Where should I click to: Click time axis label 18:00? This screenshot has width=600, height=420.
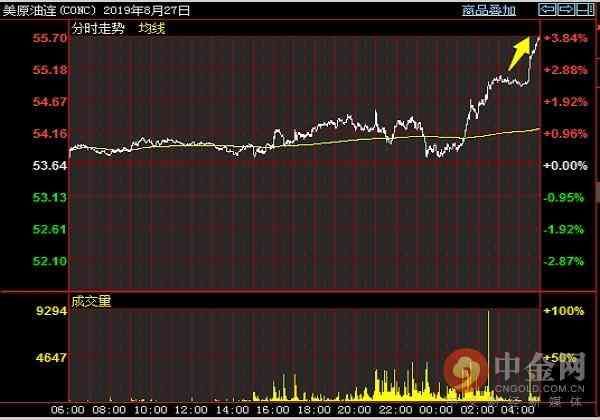pyautogui.click(x=314, y=410)
